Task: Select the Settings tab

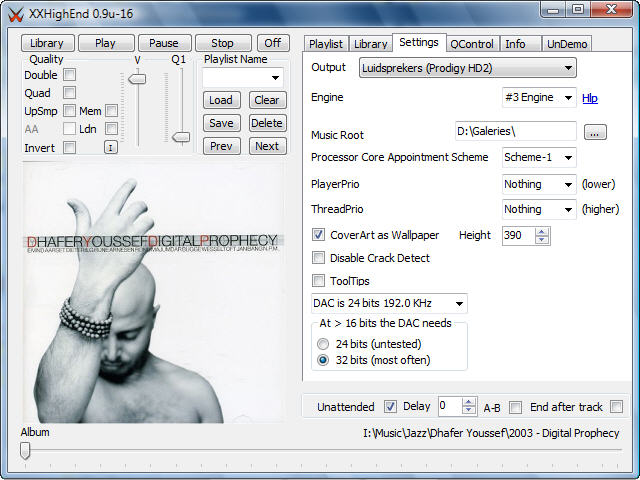Action: (x=419, y=42)
